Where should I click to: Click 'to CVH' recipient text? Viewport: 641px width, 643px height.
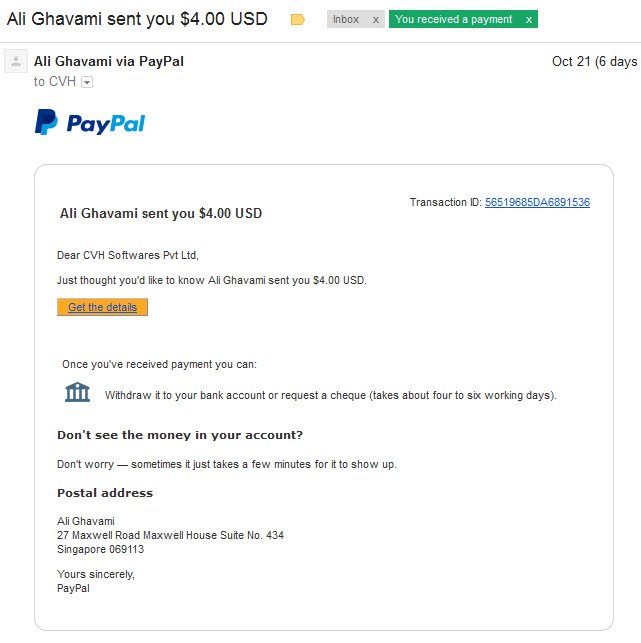[x=55, y=82]
